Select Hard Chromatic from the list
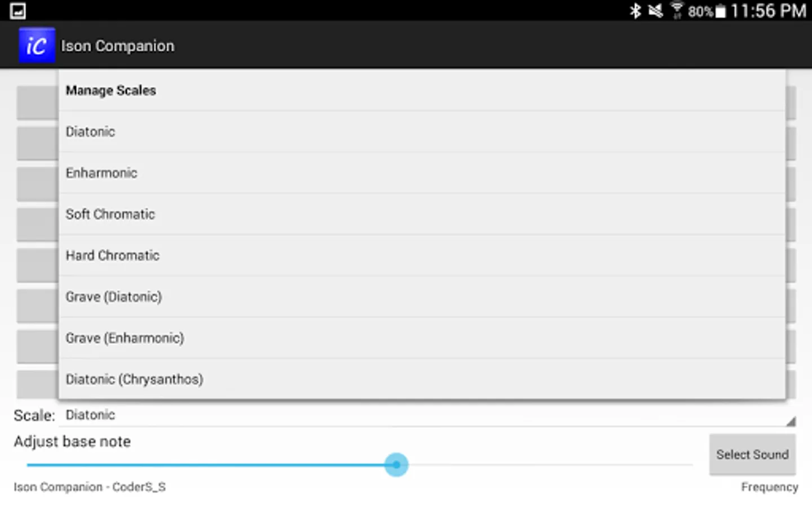This screenshot has height=508, width=812. 422,255
